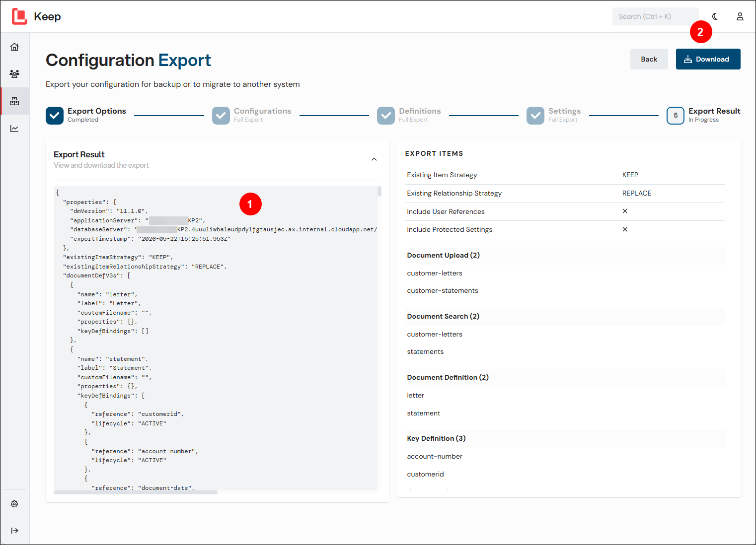
Task: Click the Export Items heading
Action: pos(434,153)
